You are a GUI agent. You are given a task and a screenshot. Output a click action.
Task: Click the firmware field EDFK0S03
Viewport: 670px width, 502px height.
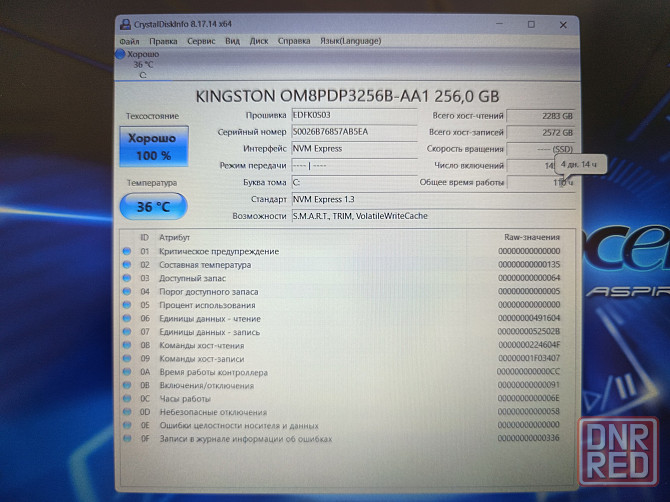click(x=354, y=115)
